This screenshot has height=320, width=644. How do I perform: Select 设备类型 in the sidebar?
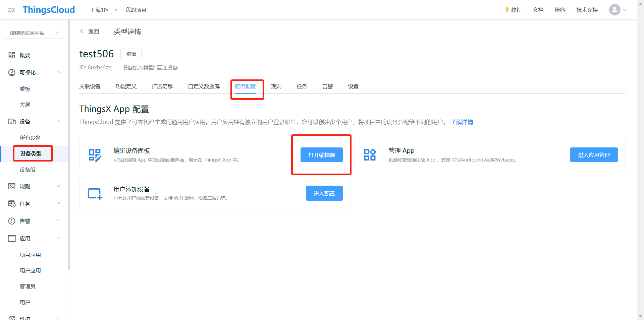click(31, 153)
